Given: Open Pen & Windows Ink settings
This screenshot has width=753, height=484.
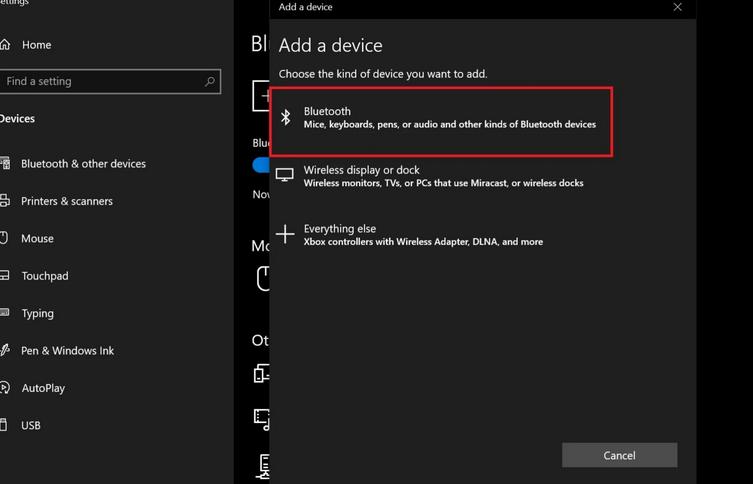Looking at the screenshot, I should tap(67, 351).
